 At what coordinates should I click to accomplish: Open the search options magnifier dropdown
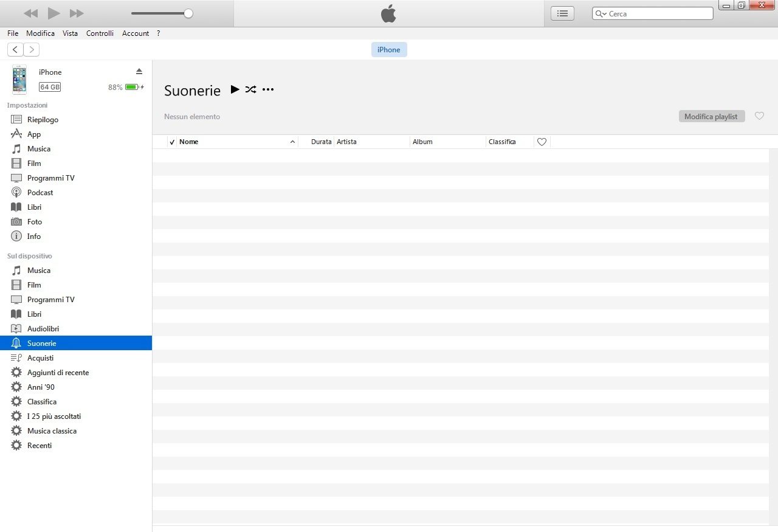tap(601, 13)
